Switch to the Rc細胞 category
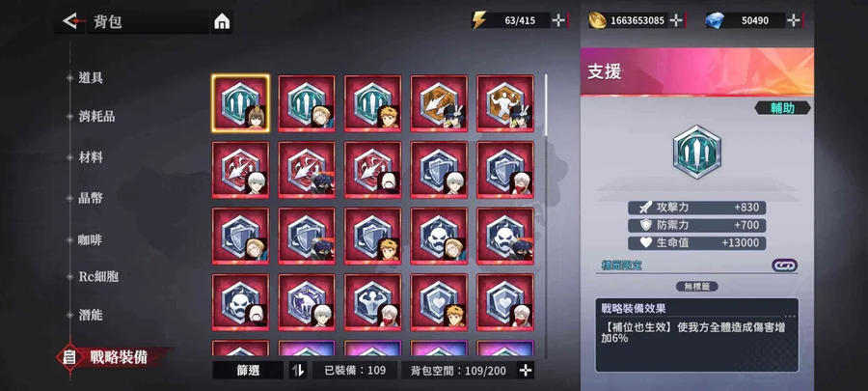This screenshot has width=868, height=391. 98,277
